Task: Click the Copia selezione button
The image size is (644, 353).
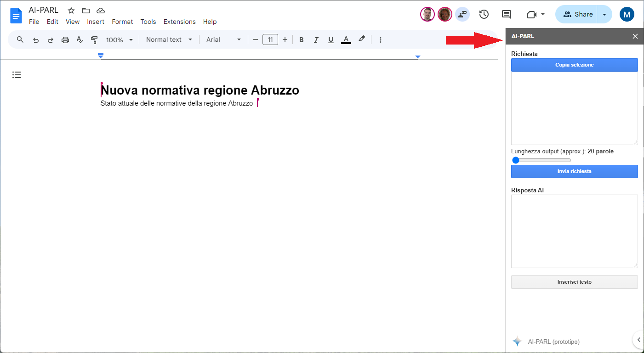Action: [574, 65]
